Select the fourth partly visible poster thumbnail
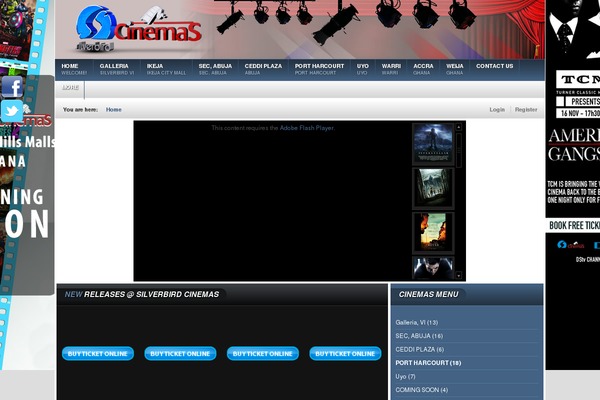 coord(433,268)
